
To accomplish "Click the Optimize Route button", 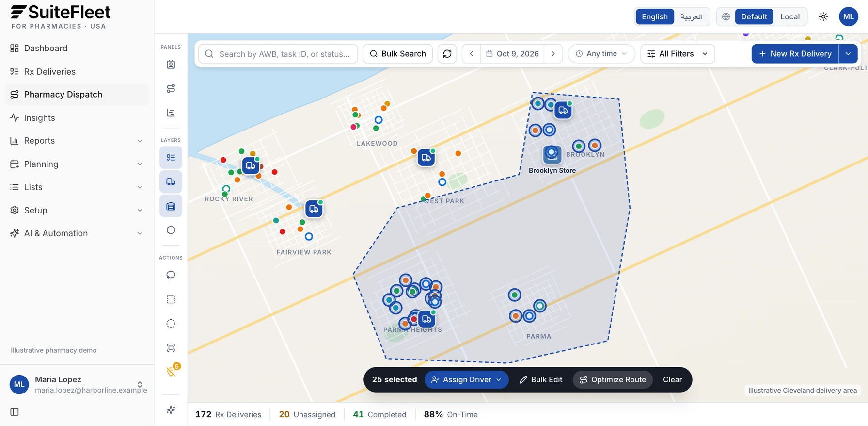I will (x=613, y=380).
